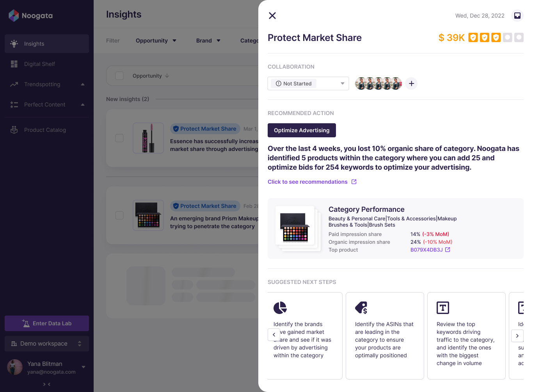Click the eyeshadow palette thumbnail in Category Performance
The width and height of the screenshot is (533, 392).
295,227
